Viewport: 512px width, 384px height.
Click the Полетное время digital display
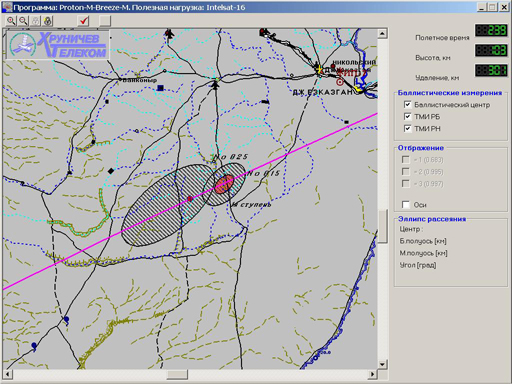(491, 31)
